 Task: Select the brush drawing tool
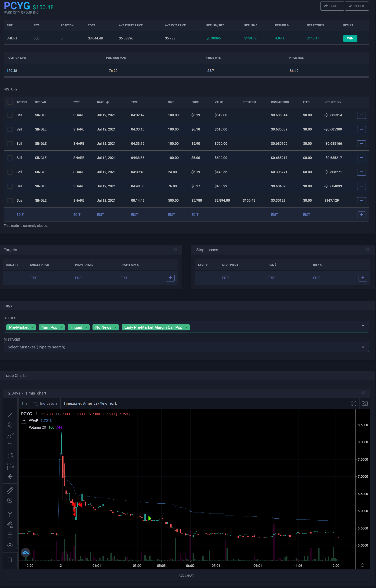coord(10,435)
